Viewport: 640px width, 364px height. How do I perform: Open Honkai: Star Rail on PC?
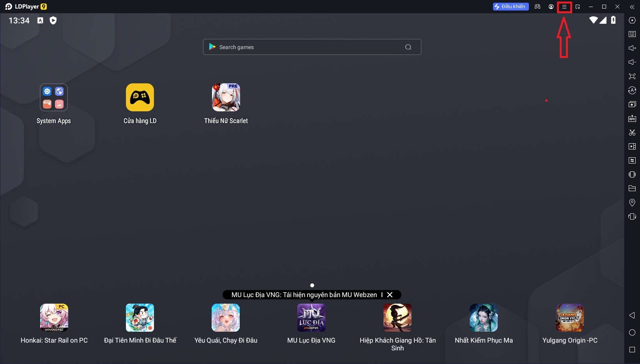[x=54, y=318]
